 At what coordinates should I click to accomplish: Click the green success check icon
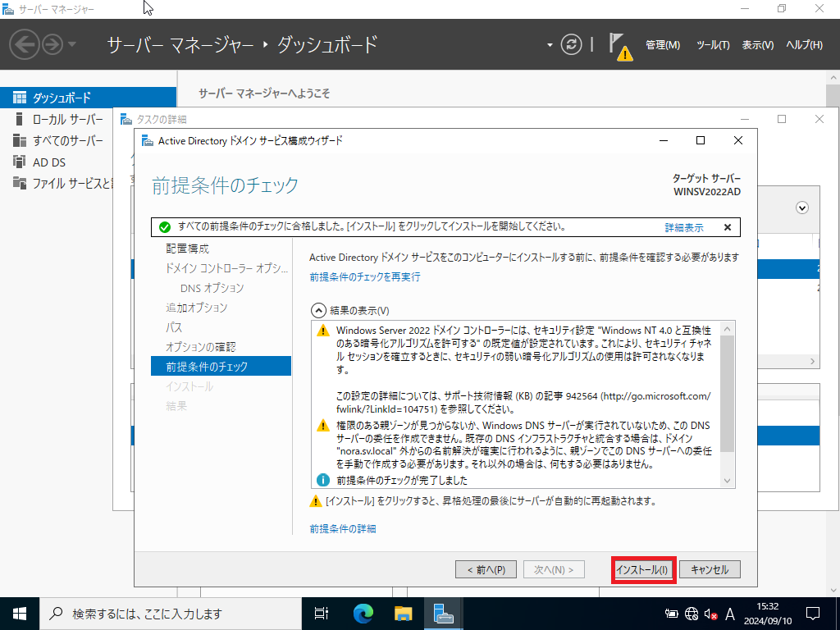coord(164,227)
